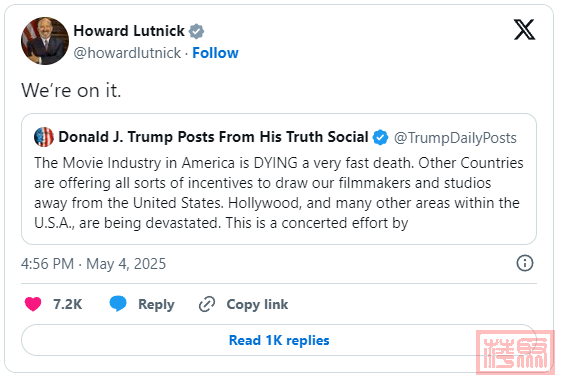
Task: Open Howard Lutnick's profile picture
Action: (45, 41)
